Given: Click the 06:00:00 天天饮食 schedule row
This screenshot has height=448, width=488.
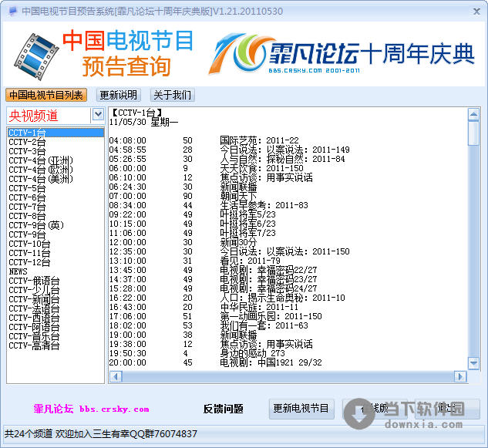Looking at the screenshot, I should (x=206, y=168).
